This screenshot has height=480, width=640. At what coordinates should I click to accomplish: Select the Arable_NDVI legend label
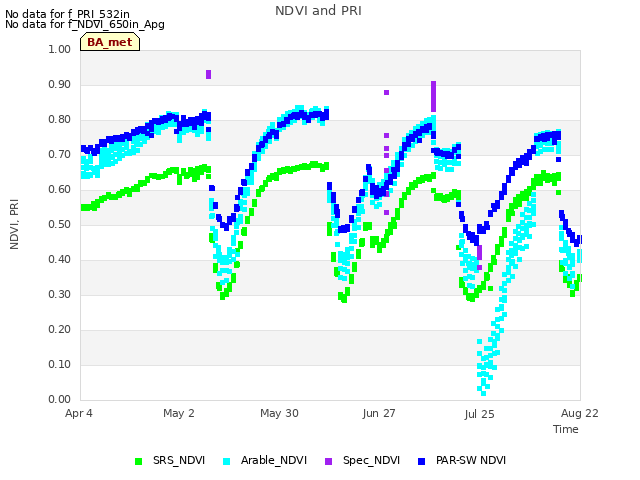click(x=274, y=460)
